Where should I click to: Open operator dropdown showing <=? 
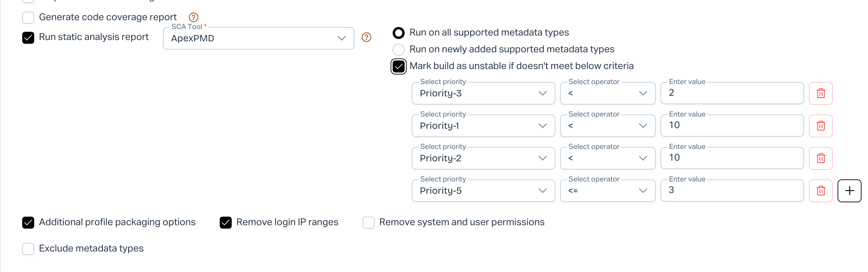pyautogui.click(x=608, y=191)
